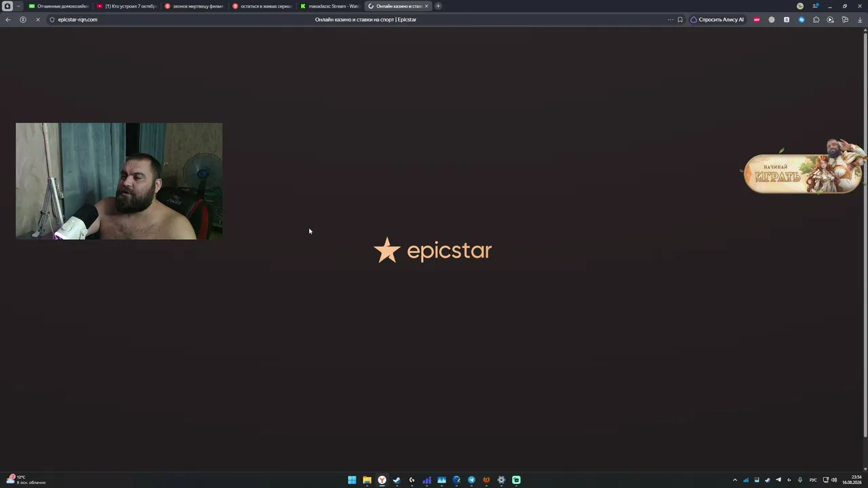Stop loading the epicstar page

pyautogui.click(x=38, y=20)
